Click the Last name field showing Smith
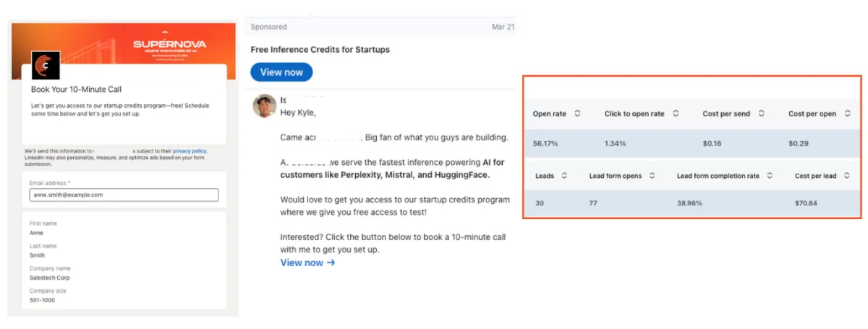Viewport: 868px width, 329px height. 38,255
